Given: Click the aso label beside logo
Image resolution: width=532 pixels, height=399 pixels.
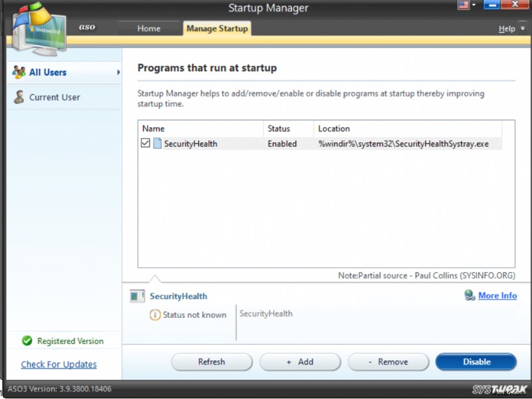Looking at the screenshot, I should click(x=87, y=27).
